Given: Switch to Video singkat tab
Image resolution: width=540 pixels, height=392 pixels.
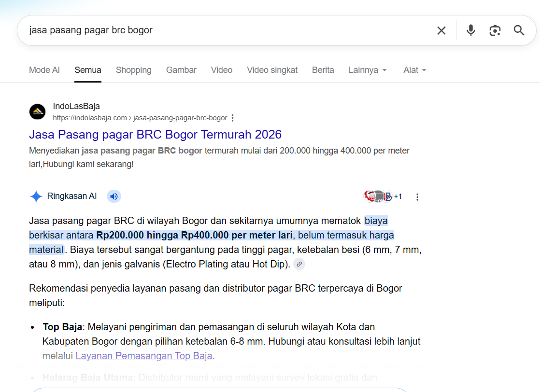Looking at the screenshot, I should click(x=272, y=70).
